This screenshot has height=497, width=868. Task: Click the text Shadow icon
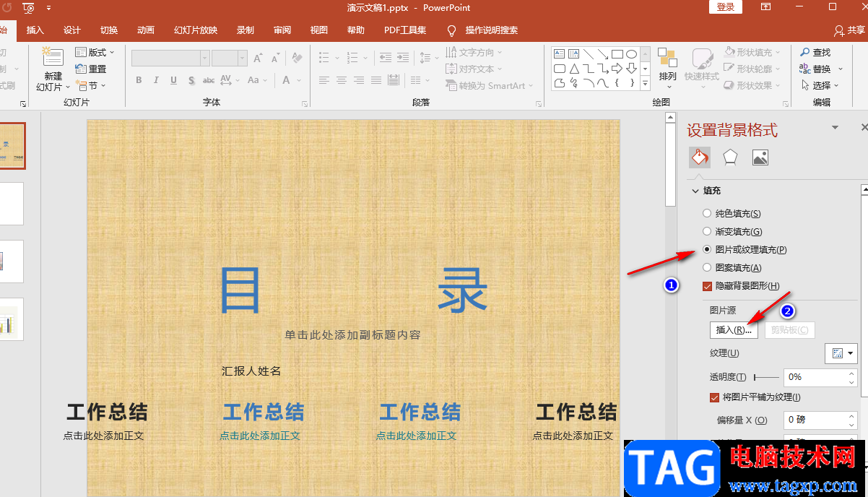point(192,80)
